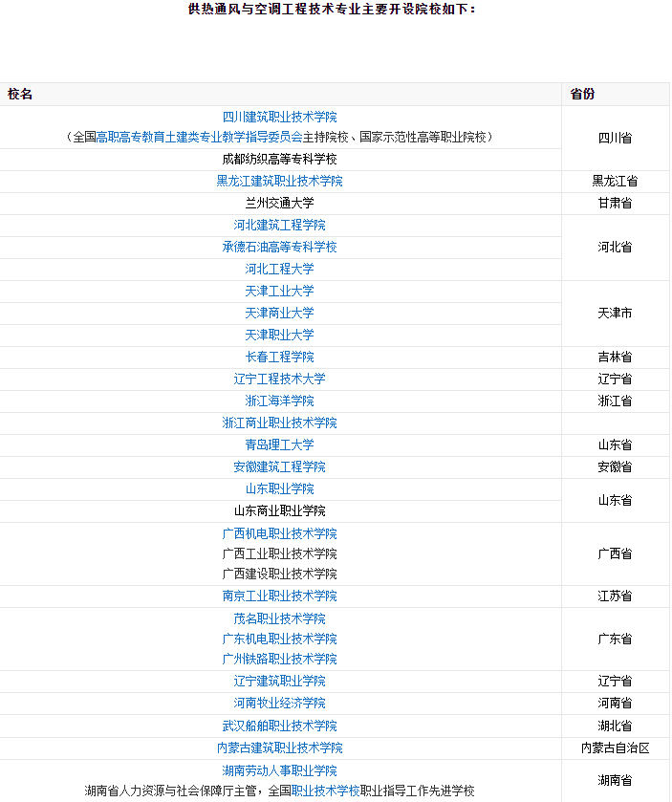This screenshot has height=802, width=672.
Task: Open the 天津工业大学 link
Action: 279,291
